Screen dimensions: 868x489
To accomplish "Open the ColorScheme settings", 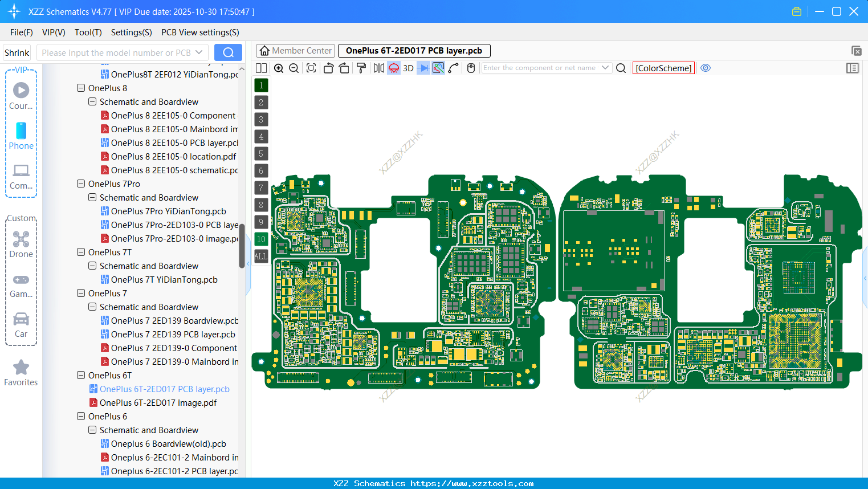I will click(663, 68).
